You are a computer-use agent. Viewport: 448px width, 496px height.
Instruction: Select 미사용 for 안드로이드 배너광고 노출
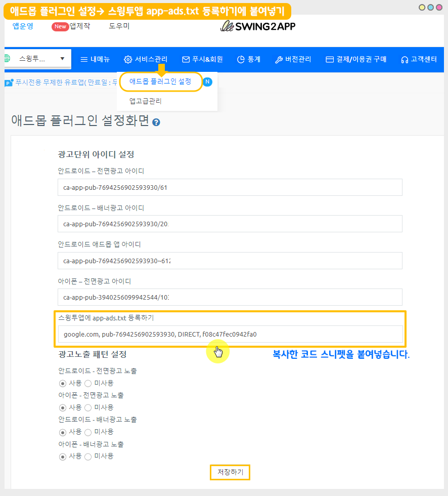(88, 432)
